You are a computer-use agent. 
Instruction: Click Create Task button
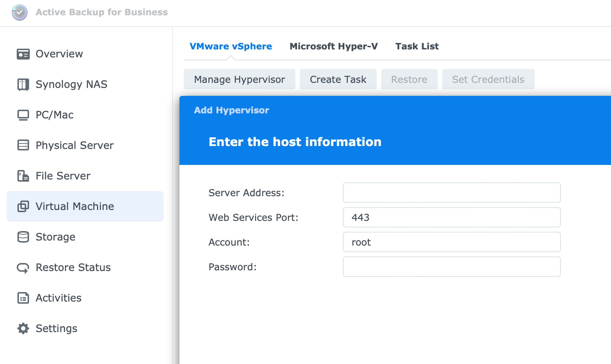[338, 79]
